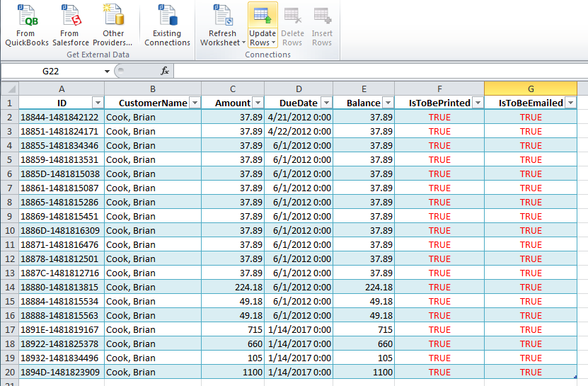Select the TRUE IsToBeEmailed cell in row 14
The width and height of the screenshot is (588, 386).
point(531,287)
